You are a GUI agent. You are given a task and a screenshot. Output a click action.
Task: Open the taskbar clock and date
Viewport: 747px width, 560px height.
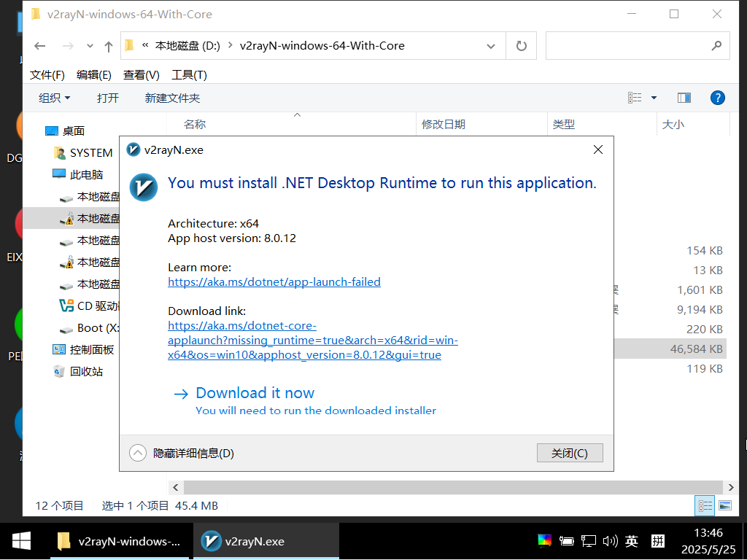pyautogui.click(x=708, y=542)
